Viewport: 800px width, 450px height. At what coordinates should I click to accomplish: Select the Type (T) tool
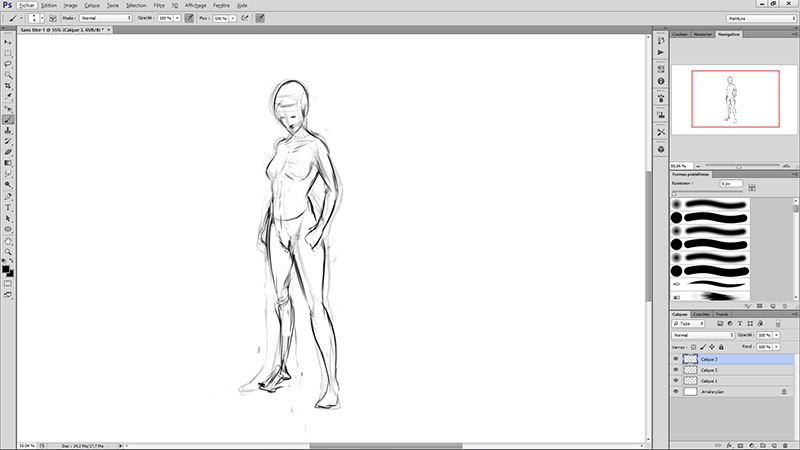8,206
